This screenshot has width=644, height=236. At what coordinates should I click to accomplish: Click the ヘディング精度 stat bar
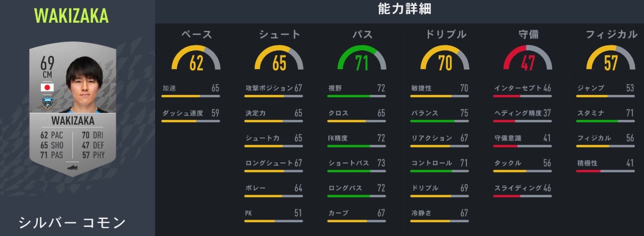(x=523, y=121)
